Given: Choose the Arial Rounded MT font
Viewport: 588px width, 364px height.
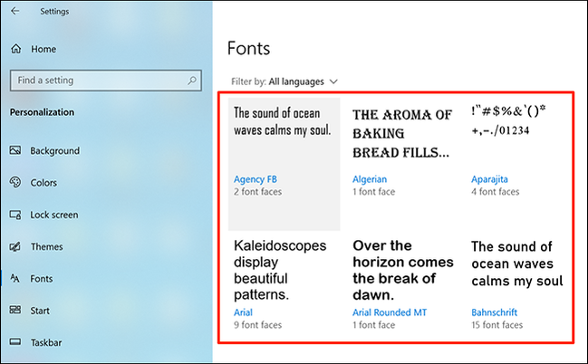Looking at the screenshot, I should (x=389, y=312).
